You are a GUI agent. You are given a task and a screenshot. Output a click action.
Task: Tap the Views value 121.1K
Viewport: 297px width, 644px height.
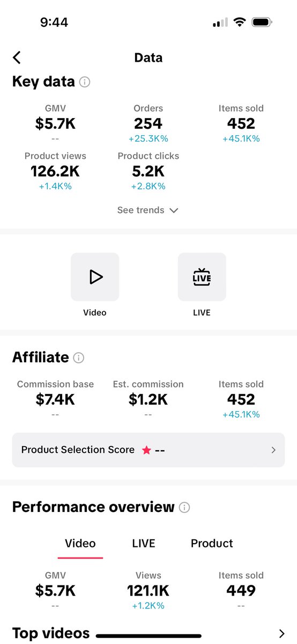148,591
